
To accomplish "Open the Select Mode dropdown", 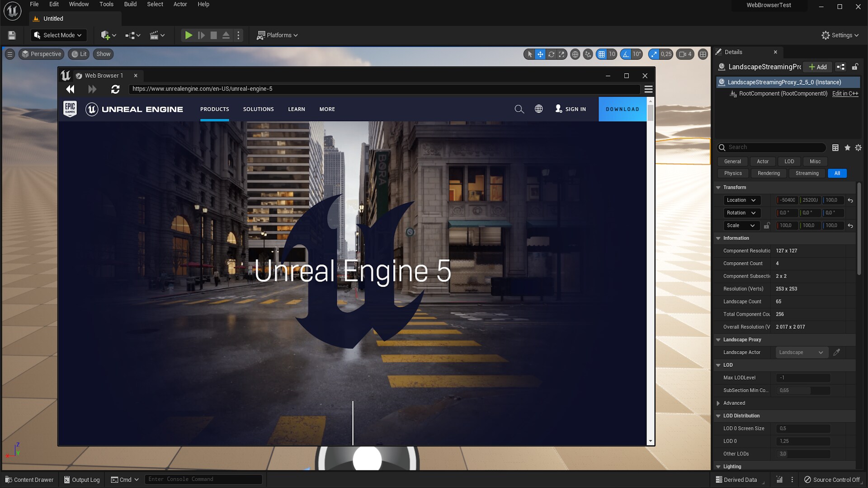I will click(58, 35).
